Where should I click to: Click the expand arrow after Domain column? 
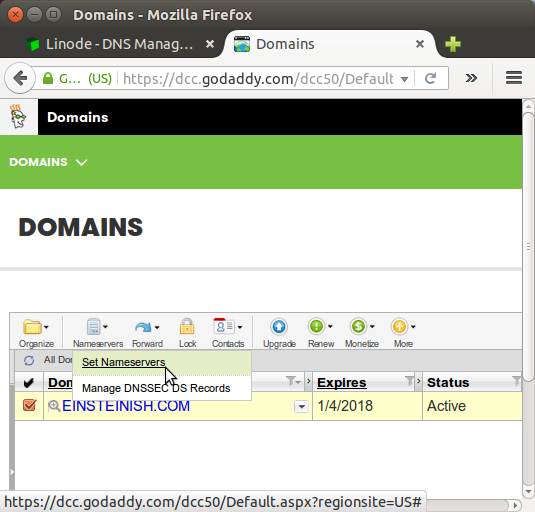pos(309,381)
